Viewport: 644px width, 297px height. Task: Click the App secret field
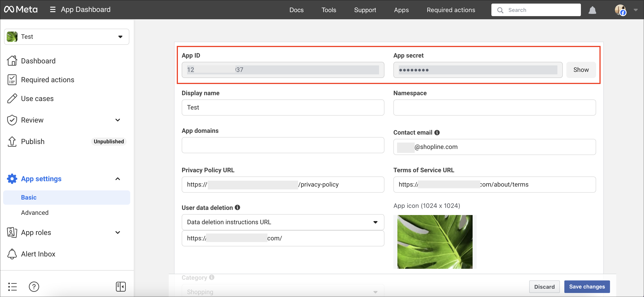[x=478, y=70]
